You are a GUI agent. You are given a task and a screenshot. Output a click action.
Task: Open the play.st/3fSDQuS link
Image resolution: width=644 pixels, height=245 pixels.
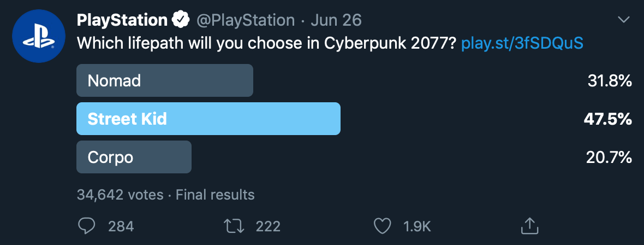pos(522,44)
